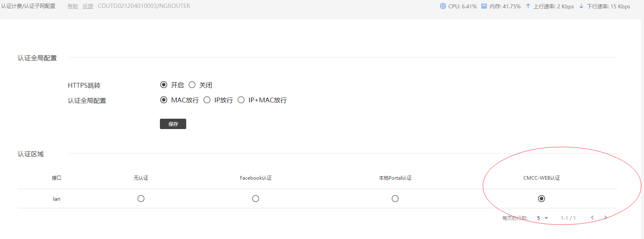
Task: Open rows per page dropdown
Action: tap(543, 218)
